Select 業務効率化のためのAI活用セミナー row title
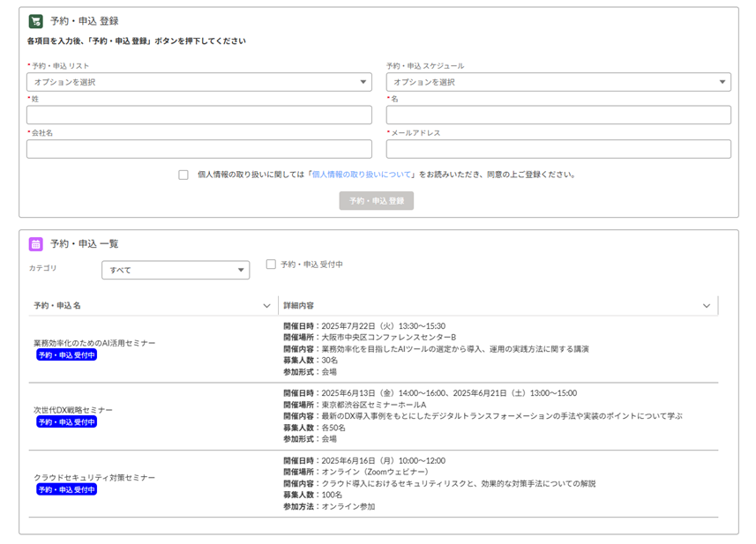The height and width of the screenshot is (544, 756). coord(94,343)
